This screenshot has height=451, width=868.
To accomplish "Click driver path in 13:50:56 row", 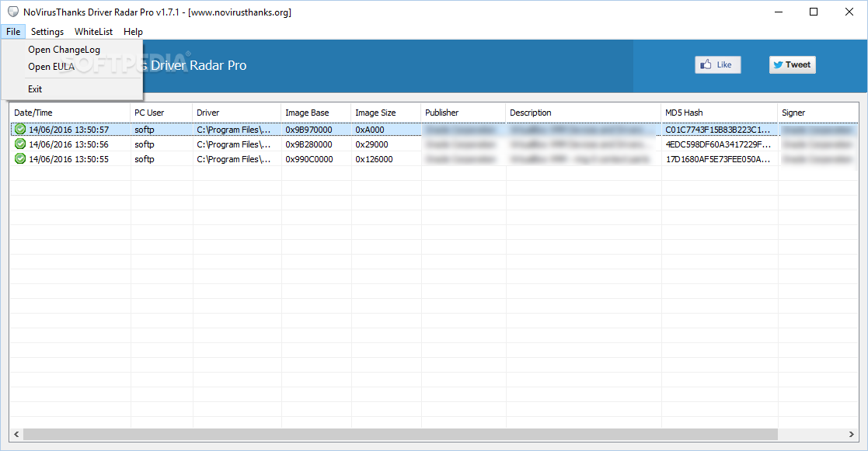I will 234,144.
